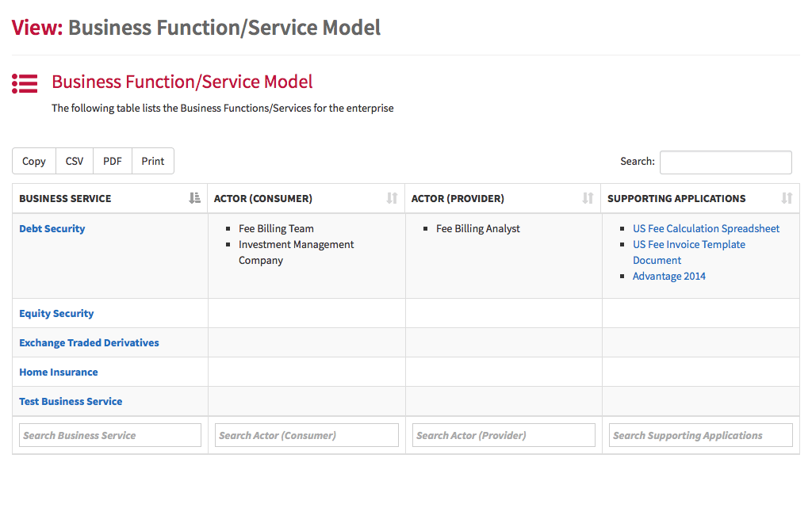The height and width of the screenshot is (508, 812).
Task: Click the Search Supporting Applications filter field
Action: coord(701,436)
